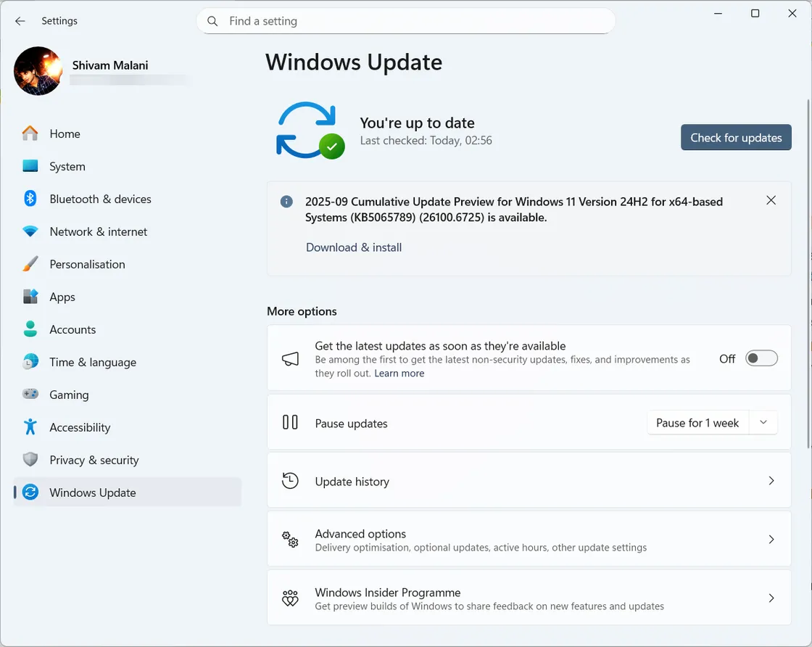This screenshot has width=812, height=647.
Task: Click the Network & internet icon
Action: click(x=30, y=231)
